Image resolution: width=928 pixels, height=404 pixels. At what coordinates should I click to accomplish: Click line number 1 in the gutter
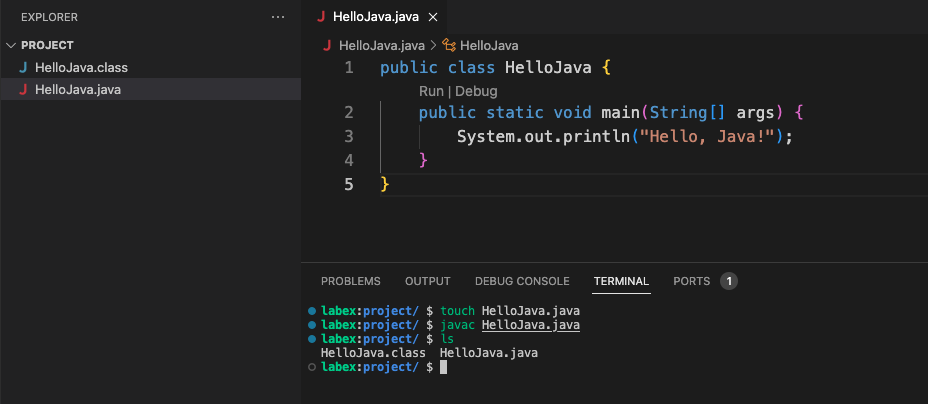tap(349, 67)
